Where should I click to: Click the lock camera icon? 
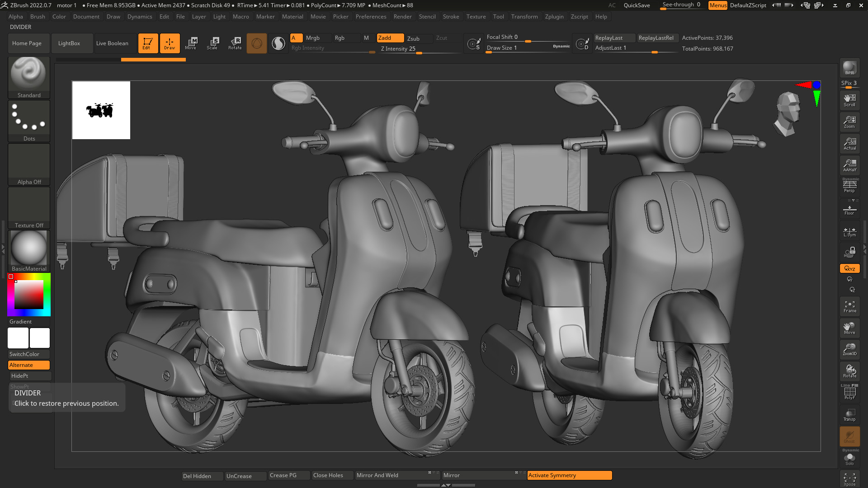pyautogui.click(x=850, y=252)
